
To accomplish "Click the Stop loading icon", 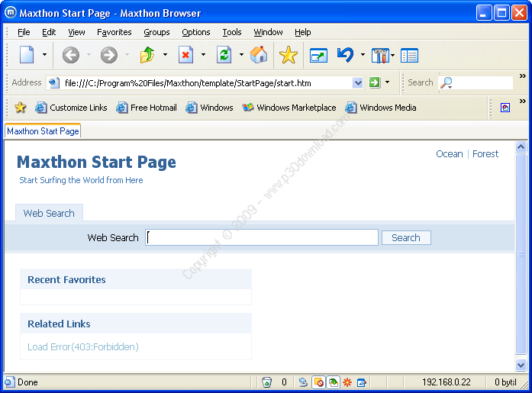I will point(185,55).
